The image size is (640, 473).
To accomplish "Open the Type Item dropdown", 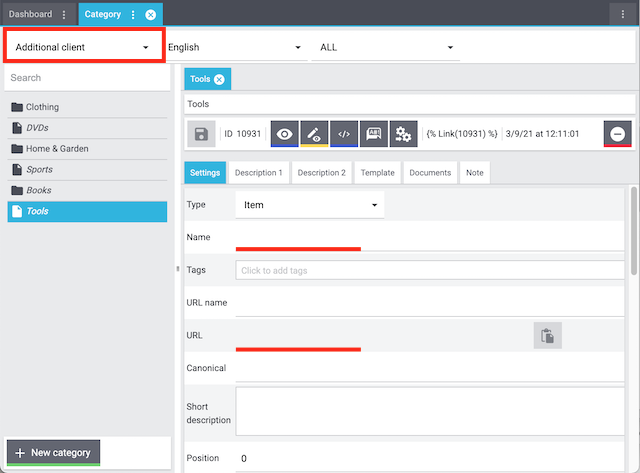I will pyautogui.click(x=310, y=204).
